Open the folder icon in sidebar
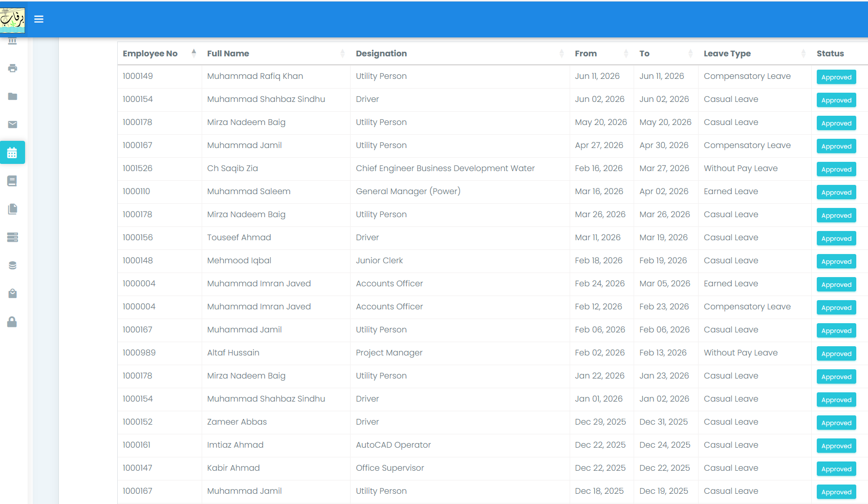Viewport: 868px width, 504px height. (x=12, y=96)
